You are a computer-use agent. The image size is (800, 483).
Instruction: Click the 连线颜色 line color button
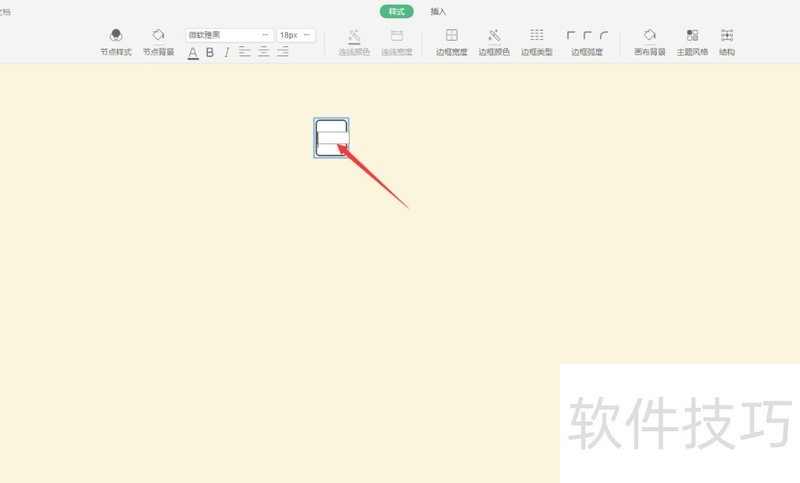(354, 41)
